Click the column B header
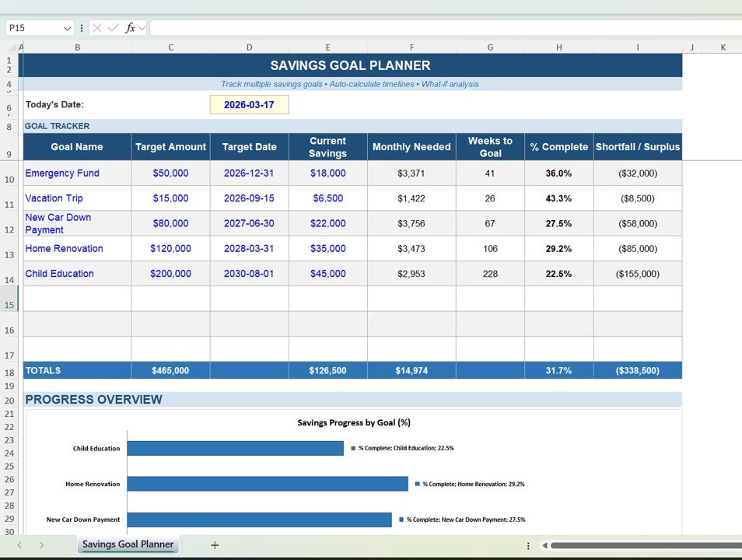This screenshot has width=742, height=560. [x=77, y=47]
